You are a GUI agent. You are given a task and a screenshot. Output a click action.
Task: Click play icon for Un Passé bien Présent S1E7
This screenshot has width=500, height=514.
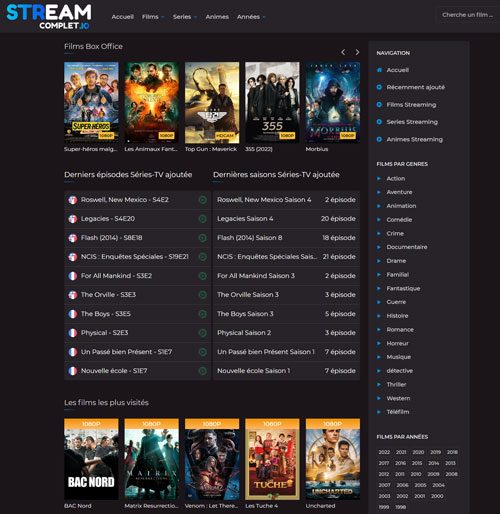coord(202,352)
